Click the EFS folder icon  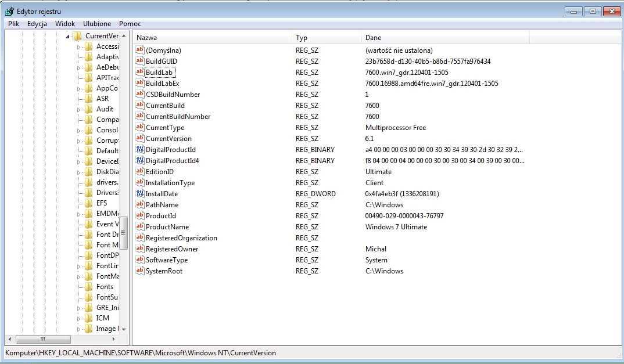(89, 203)
